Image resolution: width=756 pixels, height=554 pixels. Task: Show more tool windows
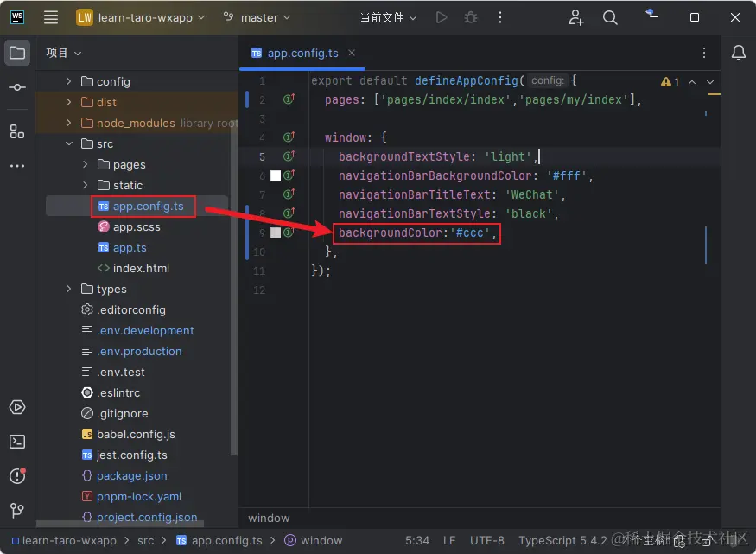click(17, 166)
